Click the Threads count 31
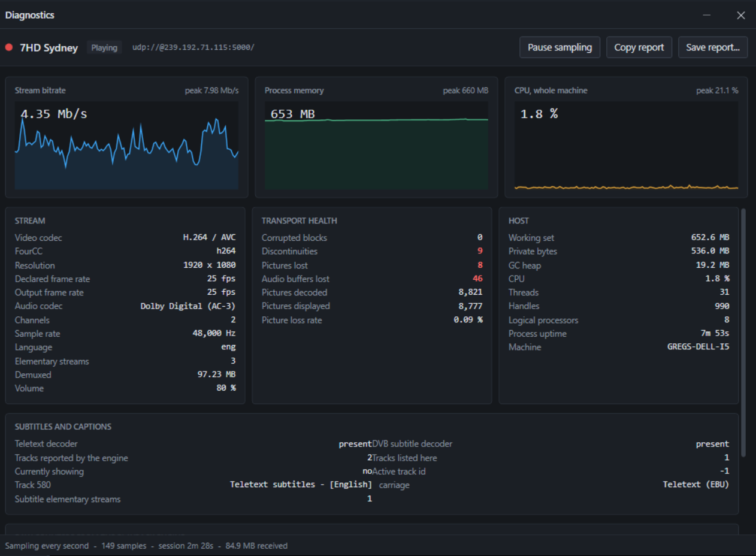Screen dimensions: 756x556 [724, 293]
